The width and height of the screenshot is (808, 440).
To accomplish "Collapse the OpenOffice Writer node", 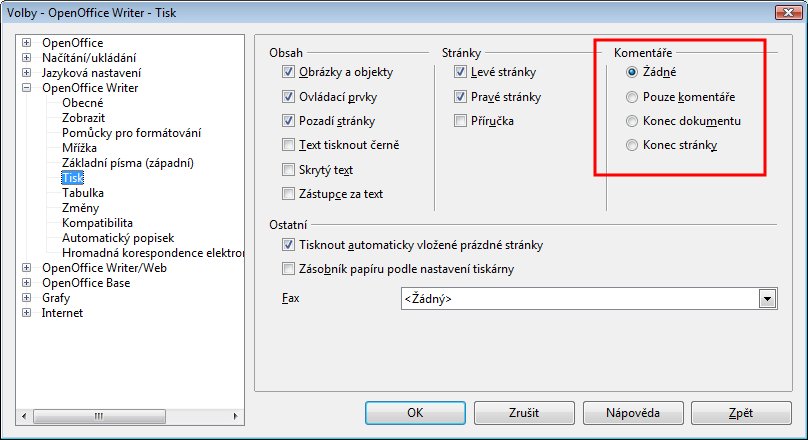I will click(26, 88).
